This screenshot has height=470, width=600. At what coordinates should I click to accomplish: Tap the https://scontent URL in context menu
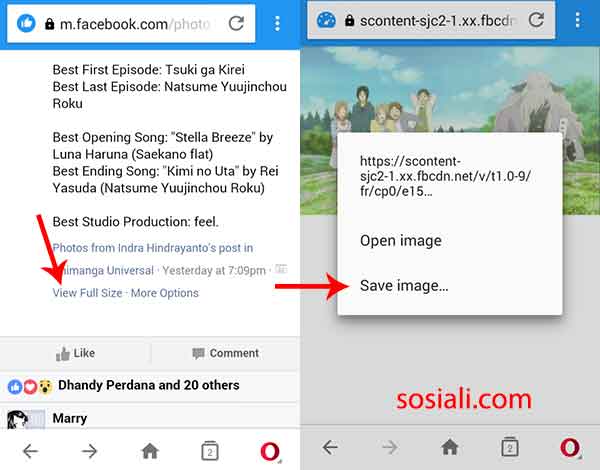(x=445, y=176)
